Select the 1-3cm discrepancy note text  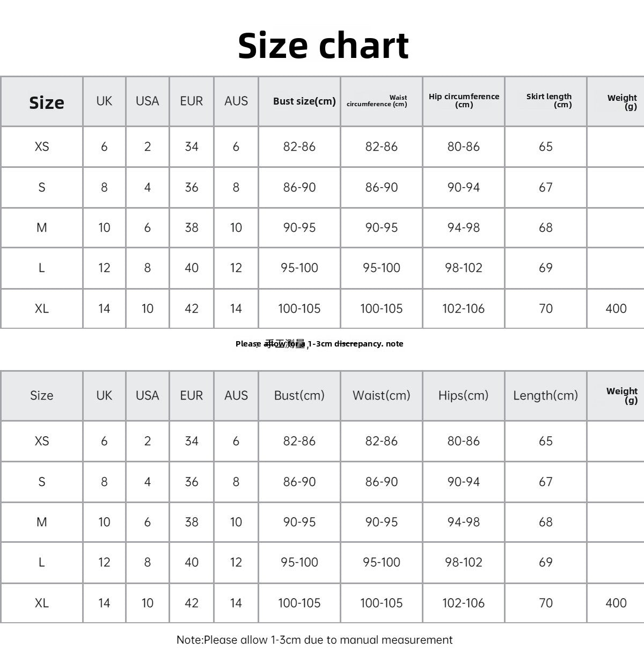(x=319, y=344)
